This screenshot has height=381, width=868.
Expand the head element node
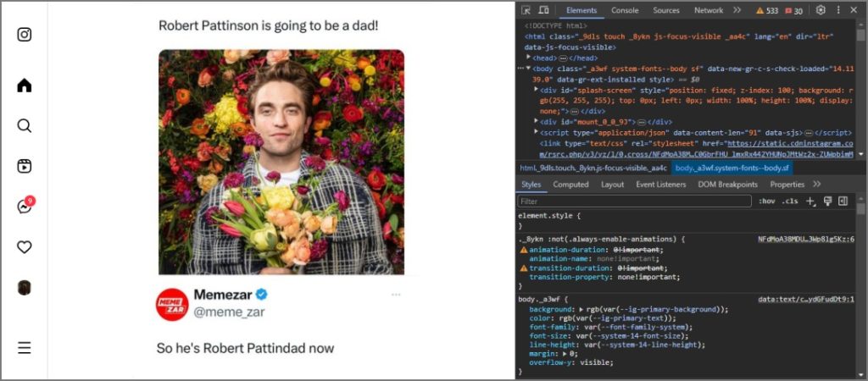[529, 57]
